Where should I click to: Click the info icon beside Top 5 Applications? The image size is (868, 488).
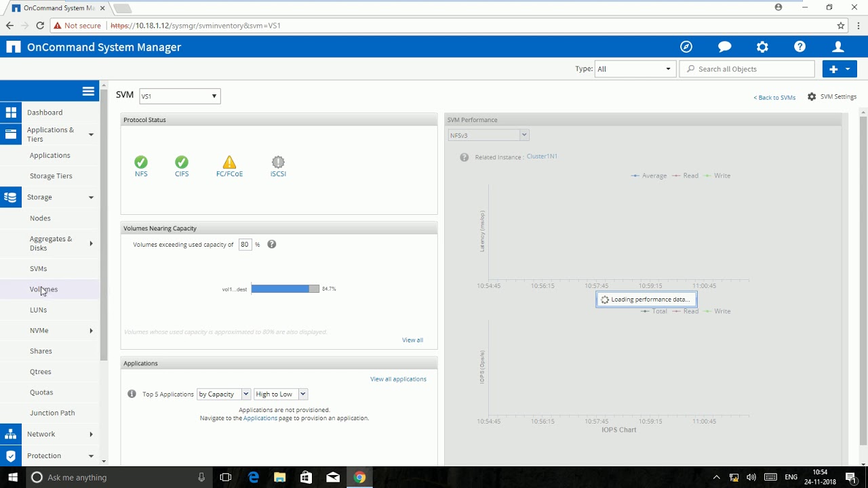132,394
